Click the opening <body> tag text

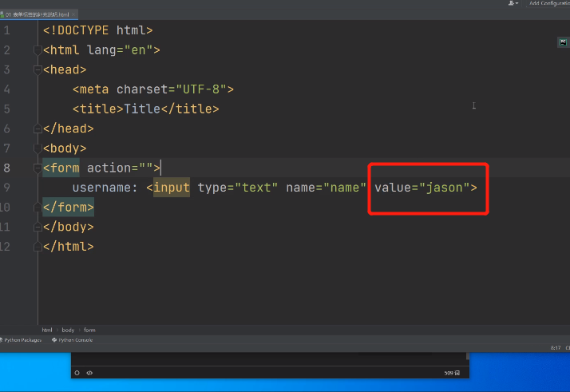[x=65, y=148]
